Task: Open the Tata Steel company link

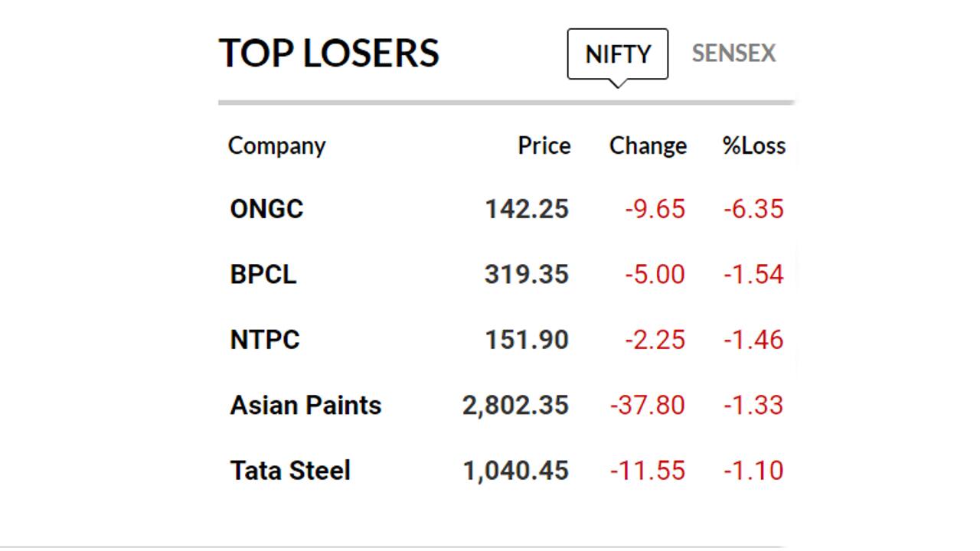Action: pyautogui.click(x=290, y=470)
